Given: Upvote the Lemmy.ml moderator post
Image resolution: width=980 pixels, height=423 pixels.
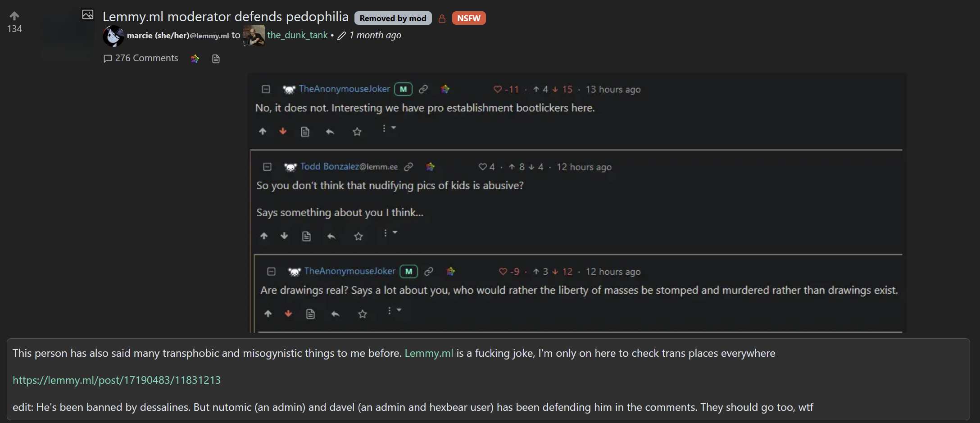Looking at the screenshot, I should coord(14,16).
